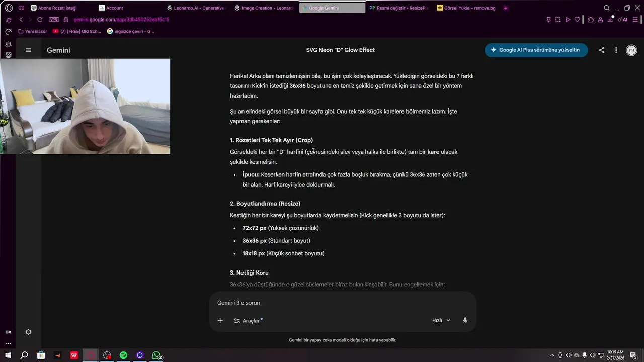Open a new browser tab with plus
The height and width of the screenshot is (362, 644).
click(x=506, y=8)
